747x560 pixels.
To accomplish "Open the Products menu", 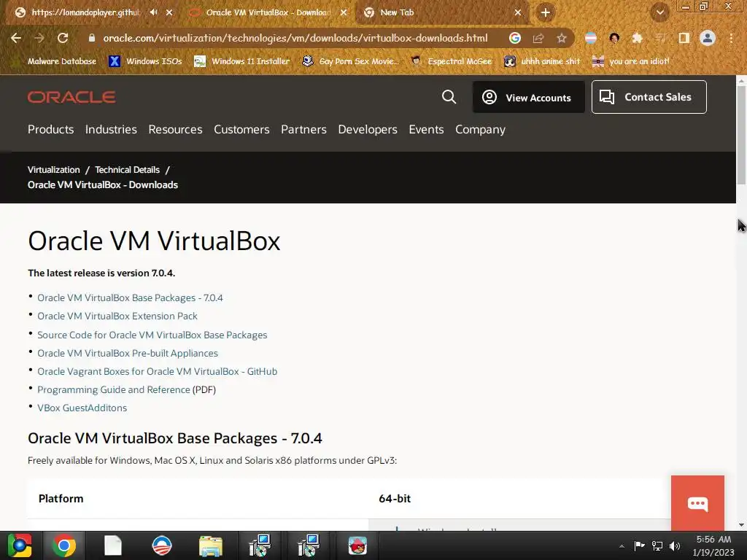I will click(50, 130).
